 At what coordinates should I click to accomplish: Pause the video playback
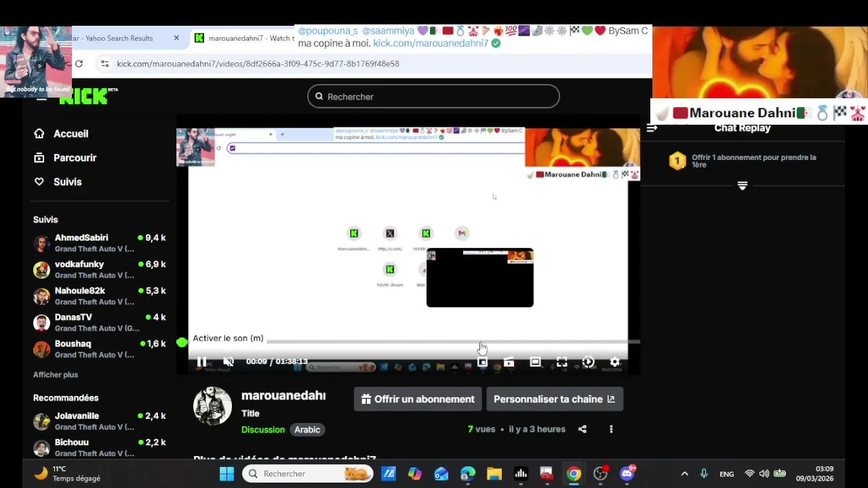point(201,362)
